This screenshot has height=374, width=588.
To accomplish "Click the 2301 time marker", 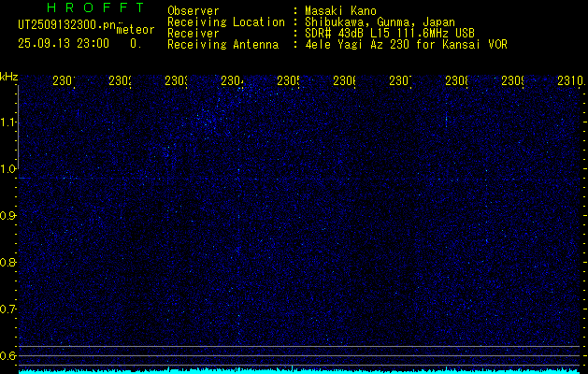I will point(64,80).
